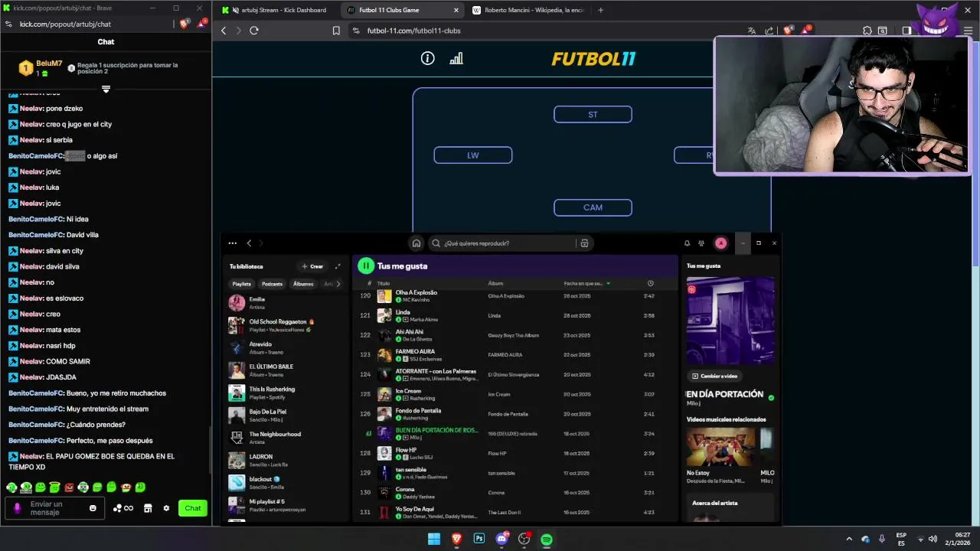Open Kick shop storefront icon
980x551 pixels.
pyautogui.click(x=148, y=508)
